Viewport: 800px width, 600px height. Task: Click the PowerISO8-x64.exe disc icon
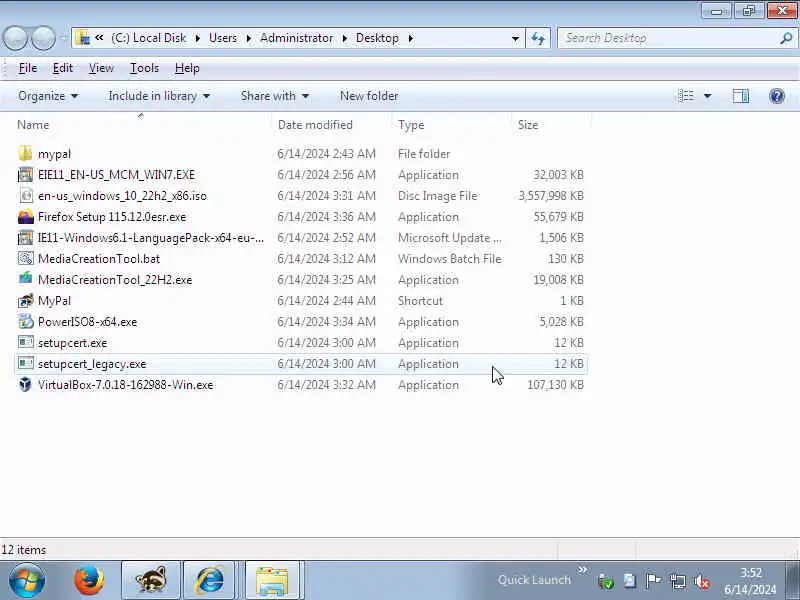25,321
